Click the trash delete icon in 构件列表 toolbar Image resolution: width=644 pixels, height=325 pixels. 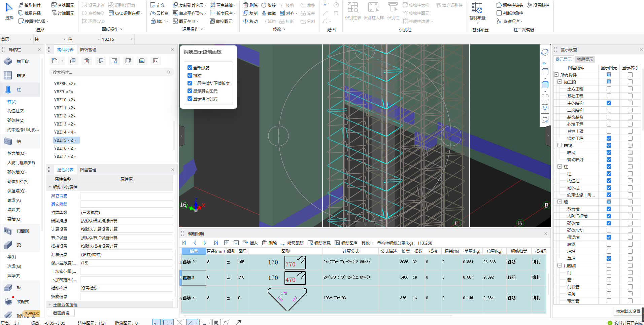pyautogui.click(x=87, y=61)
